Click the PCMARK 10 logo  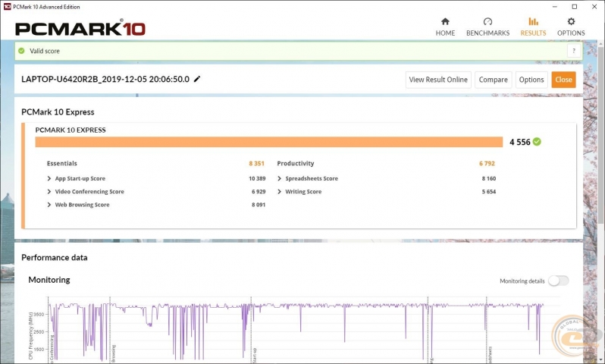pos(80,29)
